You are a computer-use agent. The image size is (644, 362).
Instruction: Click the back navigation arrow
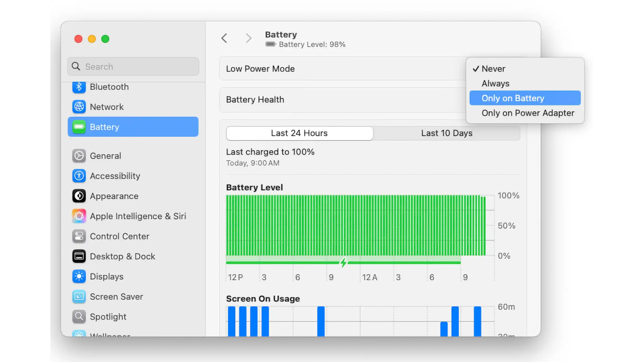pos(224,38)
